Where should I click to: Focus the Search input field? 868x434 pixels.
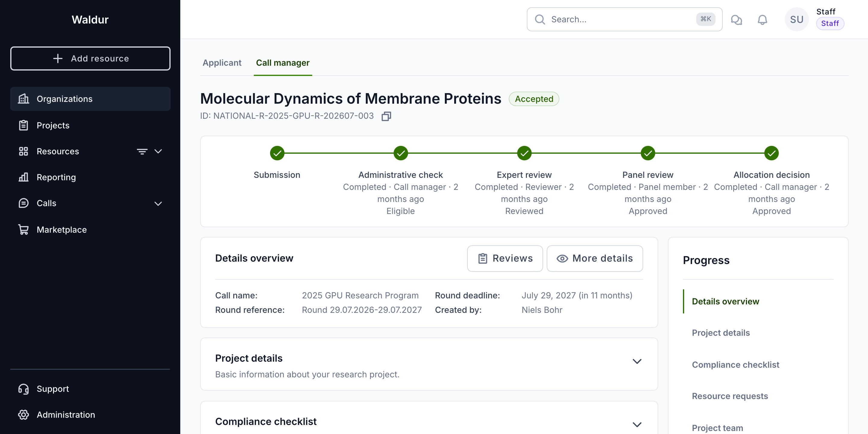[x=624, y=20]
